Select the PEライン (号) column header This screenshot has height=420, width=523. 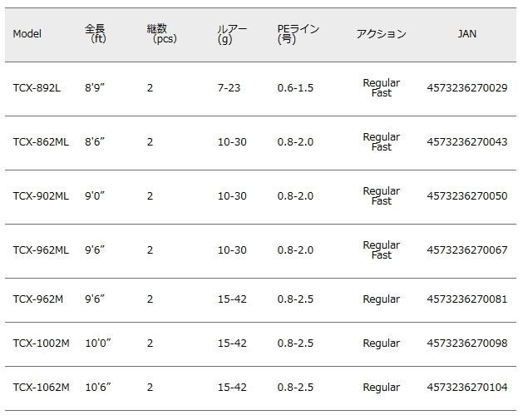click(298, 33)
